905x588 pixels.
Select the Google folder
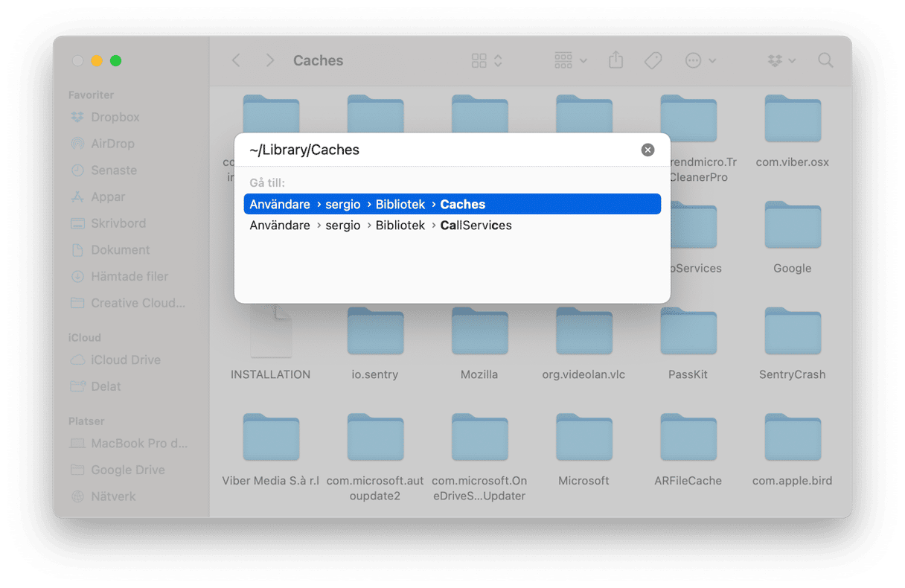click(793, 237)
